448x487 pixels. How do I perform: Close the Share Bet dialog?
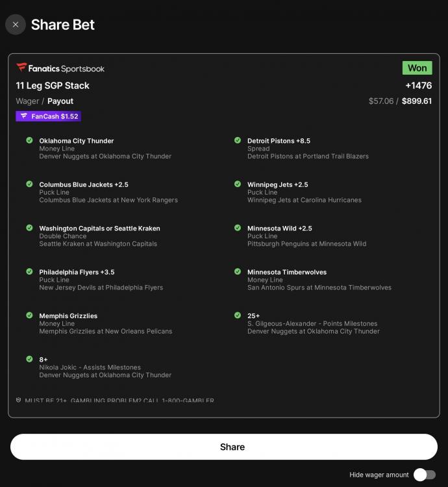[16, 25]
